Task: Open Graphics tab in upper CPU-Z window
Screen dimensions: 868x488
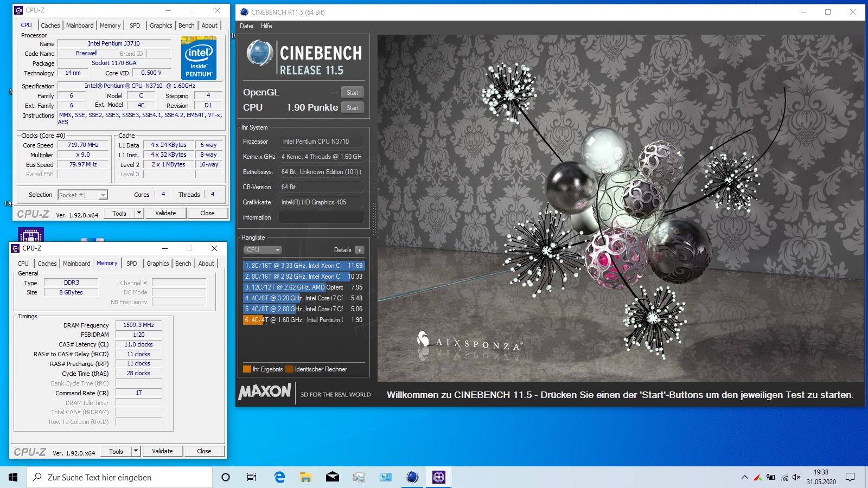Action: tap(161, 25)
